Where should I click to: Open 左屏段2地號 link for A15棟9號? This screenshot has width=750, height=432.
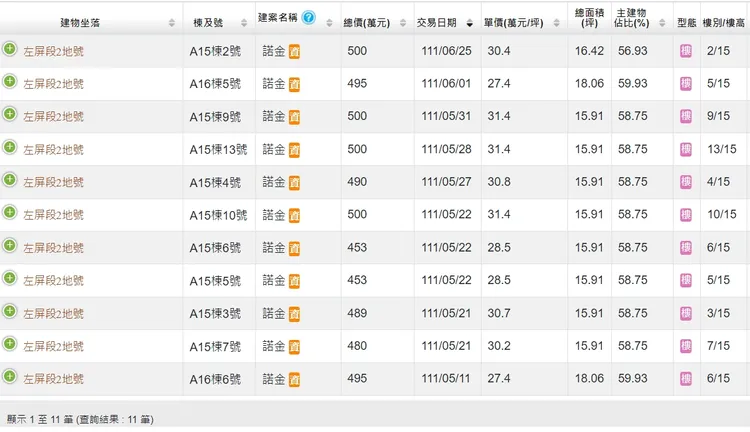54,117
